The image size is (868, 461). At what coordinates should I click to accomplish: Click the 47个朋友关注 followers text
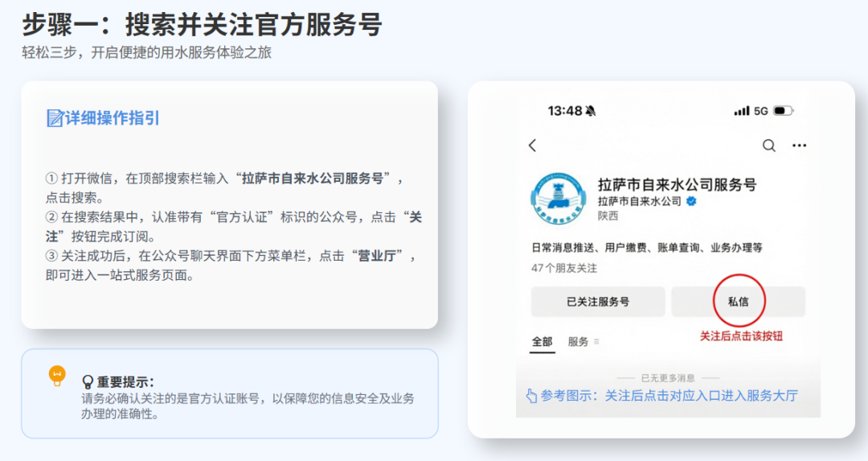[564, 268]
